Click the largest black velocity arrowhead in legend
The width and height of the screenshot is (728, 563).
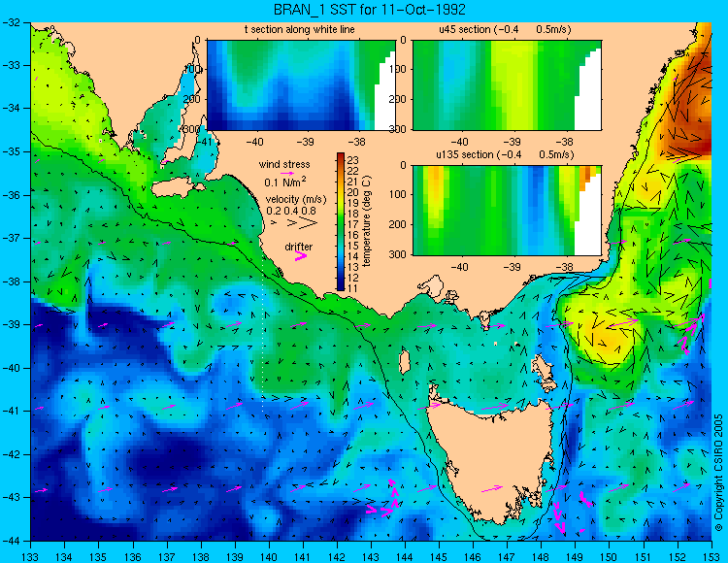(309, 223)
